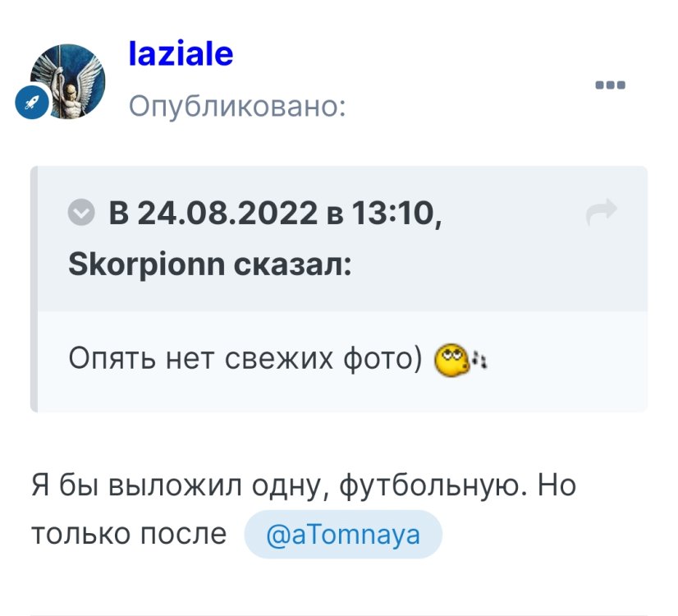Click the arrow to jump to quoted post
The image size is (678, 616).
(601, 214)
